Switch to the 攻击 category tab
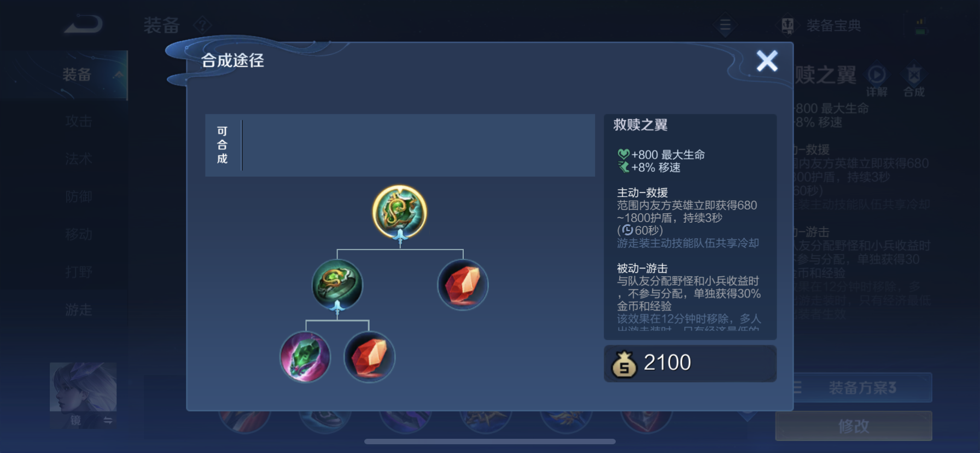 (x=79, y=121)
